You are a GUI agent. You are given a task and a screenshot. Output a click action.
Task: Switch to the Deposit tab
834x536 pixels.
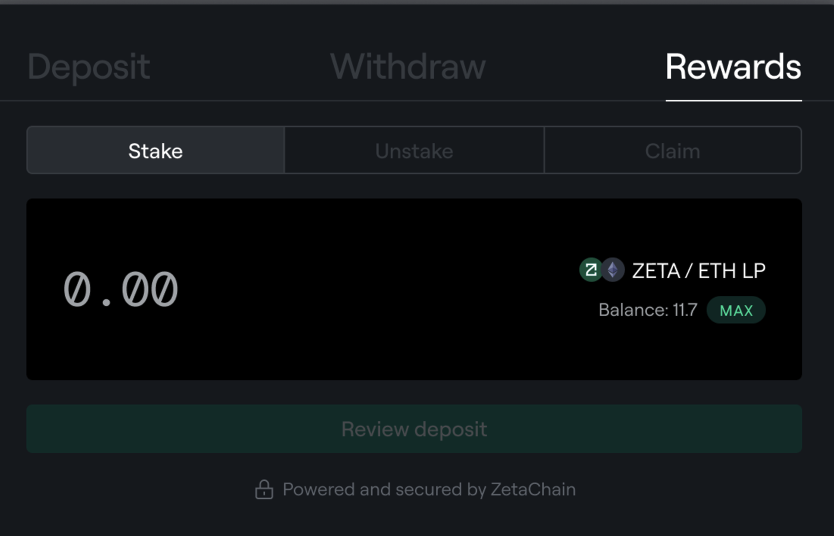(88, 67)
